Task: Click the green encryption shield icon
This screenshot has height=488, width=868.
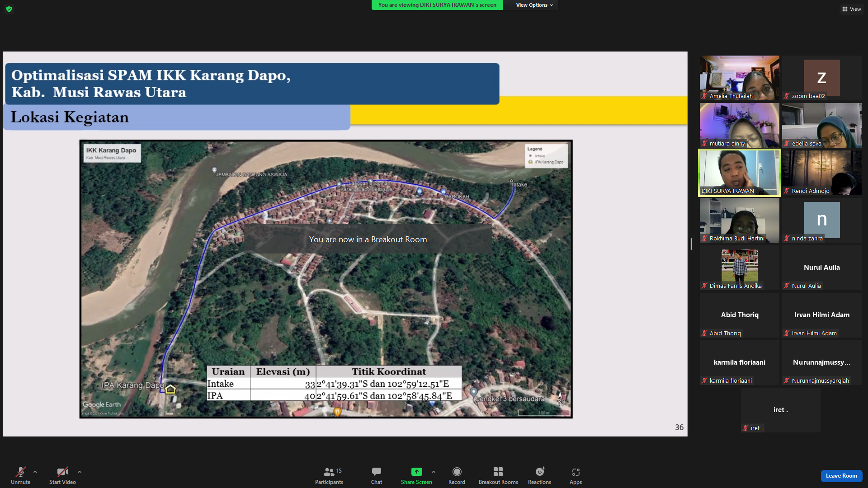Action: (x=9, y=9)
